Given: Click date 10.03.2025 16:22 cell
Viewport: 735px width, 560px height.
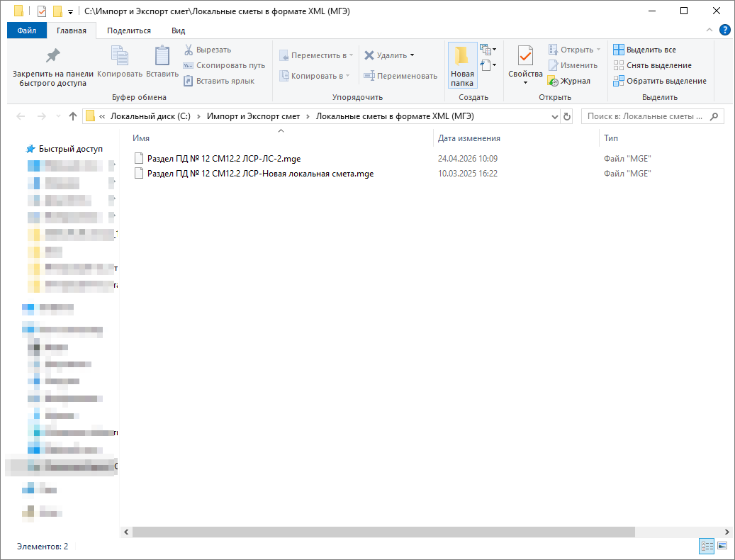Looking at the screenshot, I should click(x=468, y=174).
